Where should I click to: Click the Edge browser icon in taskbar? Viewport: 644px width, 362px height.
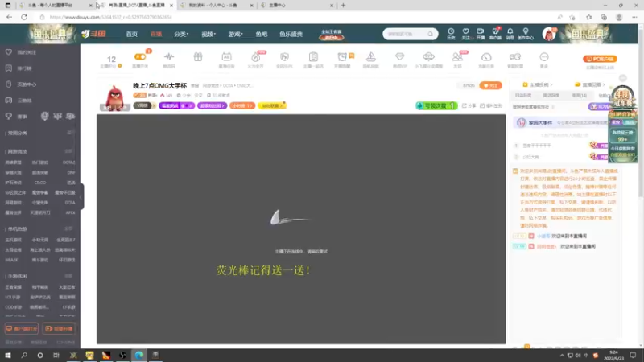(138, 355)
